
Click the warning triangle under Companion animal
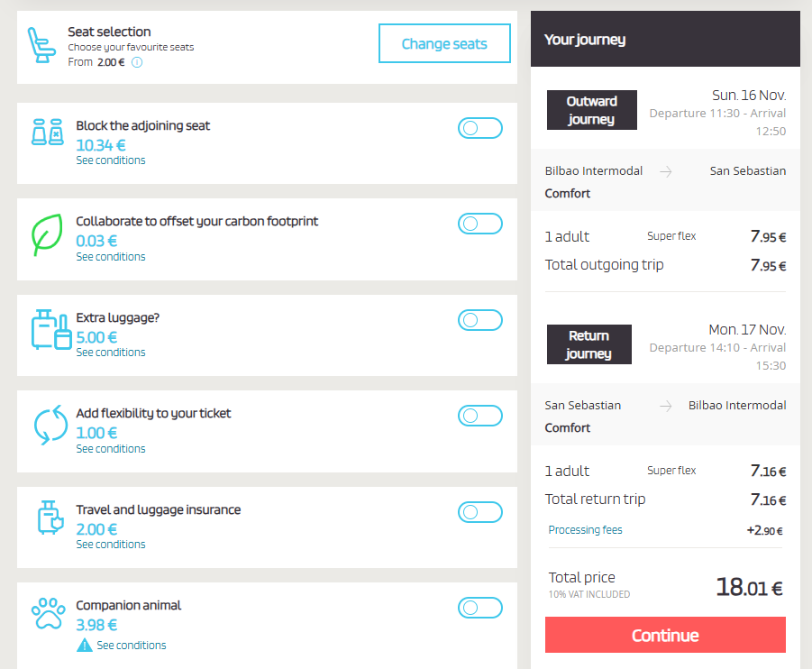tap(85, 646)
